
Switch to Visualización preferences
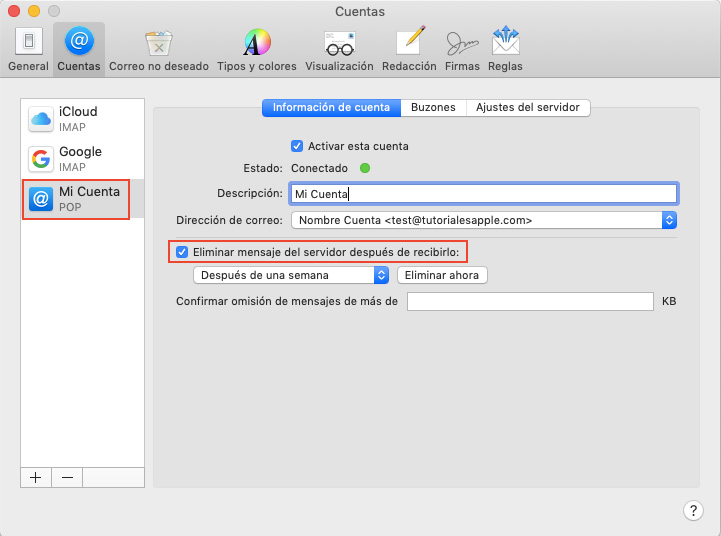[339, 49]
